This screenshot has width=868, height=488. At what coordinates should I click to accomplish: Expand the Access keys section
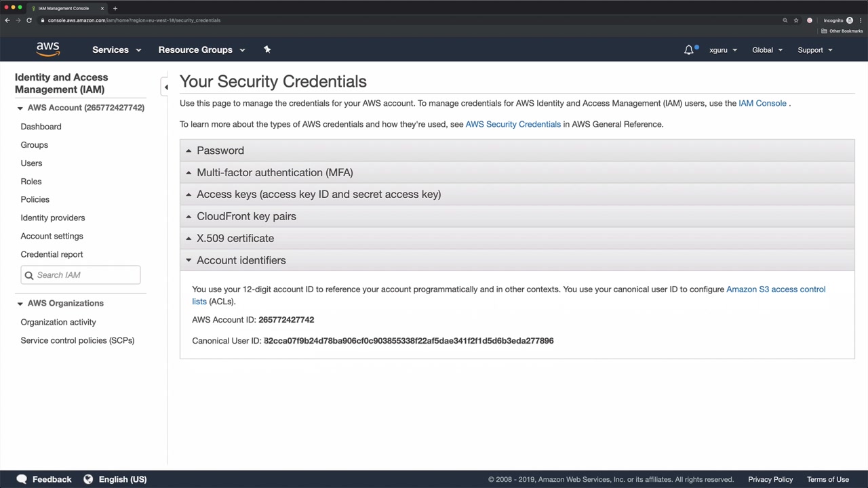click(x=319, y=194)
